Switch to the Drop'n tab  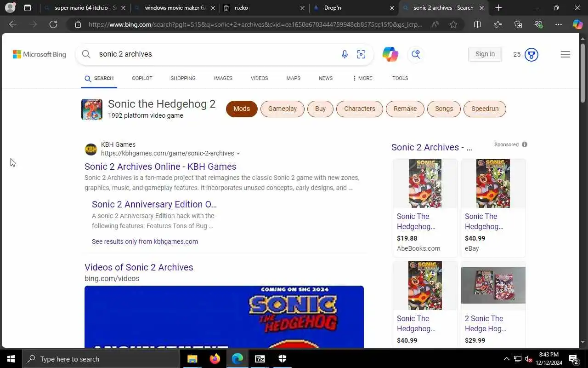(354, 8)
